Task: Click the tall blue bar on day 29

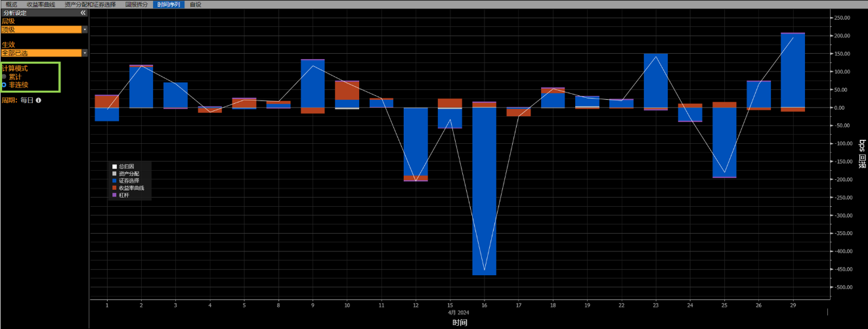Action: (x=792, y=70)
